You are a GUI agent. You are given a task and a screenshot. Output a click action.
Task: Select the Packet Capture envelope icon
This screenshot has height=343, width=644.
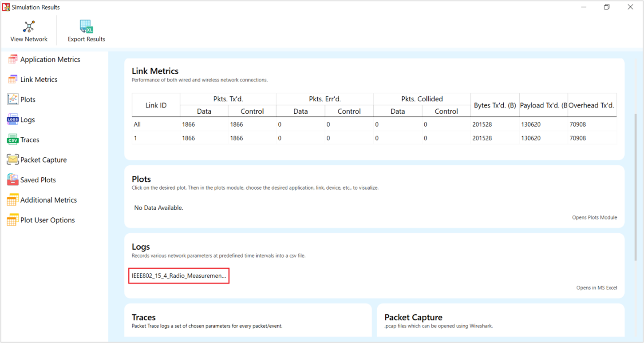13,160
